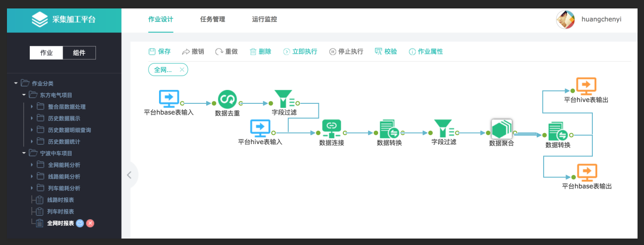Switch to the 作业 panel toggle

(x=46, y=53)
